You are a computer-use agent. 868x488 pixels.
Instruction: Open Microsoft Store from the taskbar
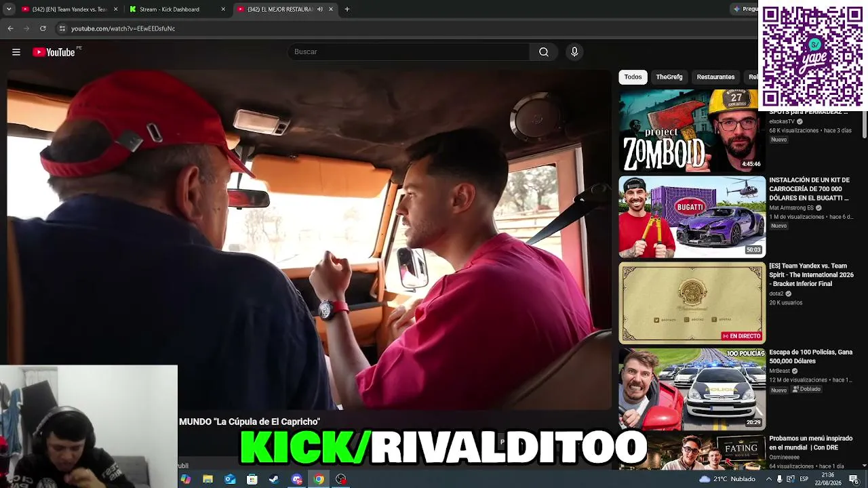coord(252,479)
